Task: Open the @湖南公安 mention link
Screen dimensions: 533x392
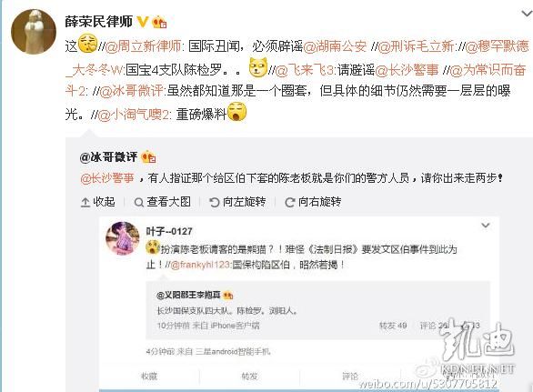Action: pos(335,46)
